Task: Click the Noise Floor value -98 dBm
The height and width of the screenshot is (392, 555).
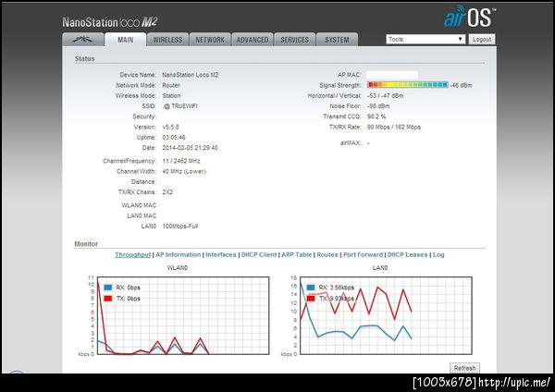Action: (378, 106)
